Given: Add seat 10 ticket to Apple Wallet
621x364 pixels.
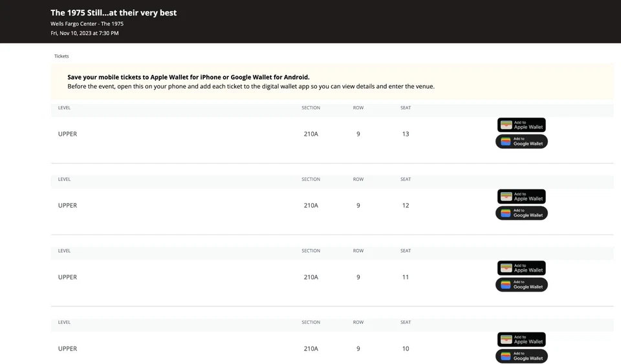Looking at the screenshot, I should point(521,339).
